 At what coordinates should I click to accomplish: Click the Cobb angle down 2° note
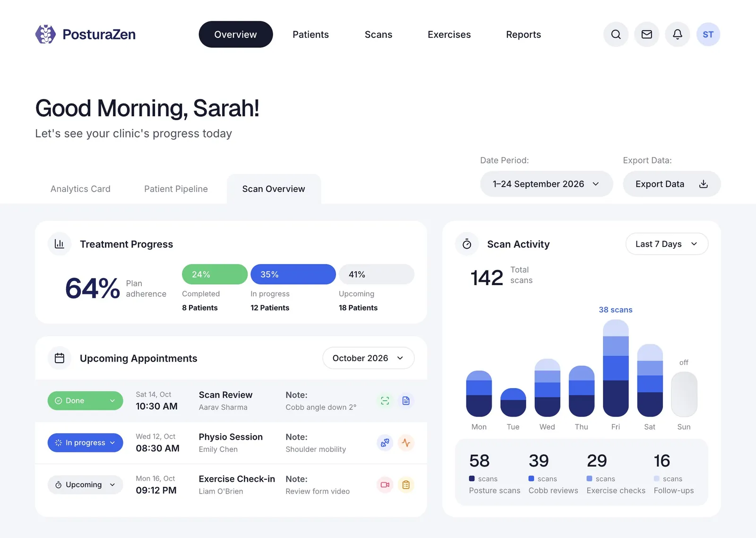point(321,407)
